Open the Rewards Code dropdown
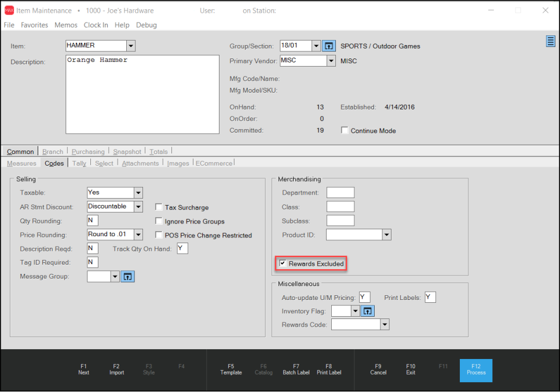This screenshot has height=392, width=560. [385, 324]
